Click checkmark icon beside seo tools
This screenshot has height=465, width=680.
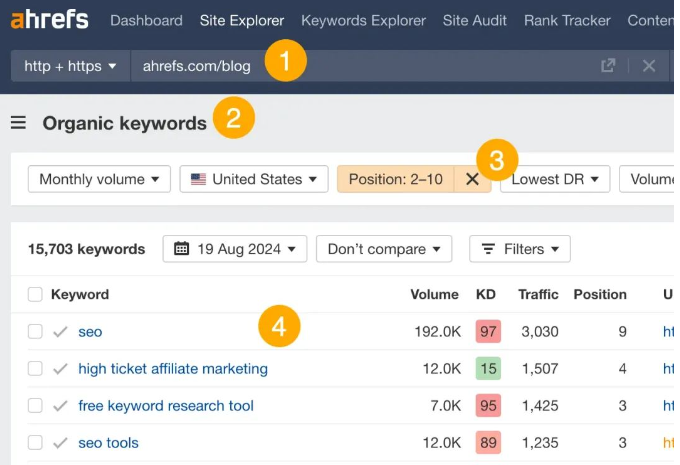(x=60, y=443)
